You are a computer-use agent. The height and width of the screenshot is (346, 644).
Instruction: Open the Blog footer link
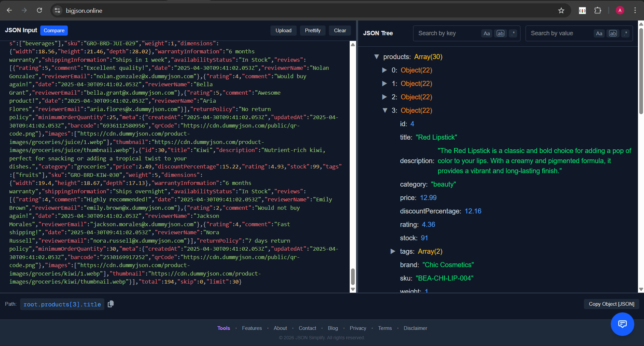333,328
